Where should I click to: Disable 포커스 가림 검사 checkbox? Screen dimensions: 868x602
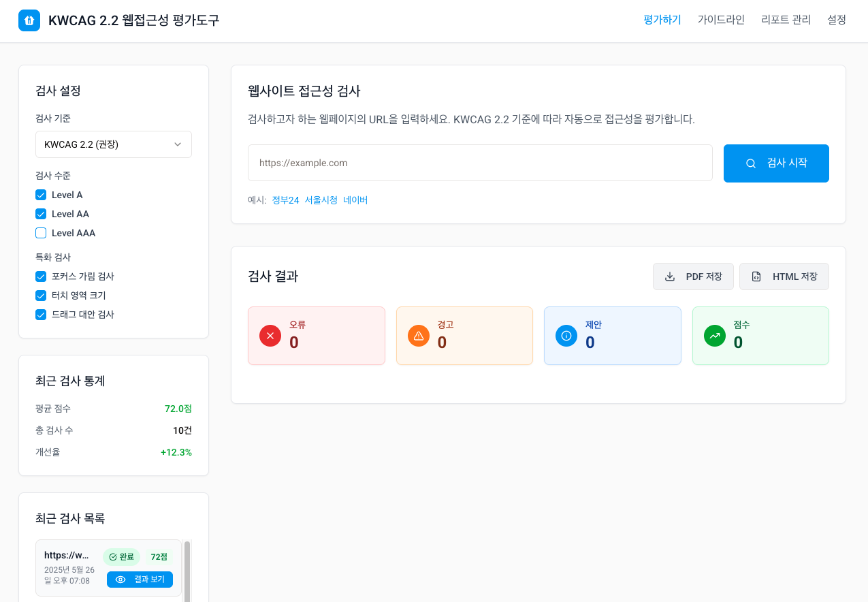tap(41, 276)
